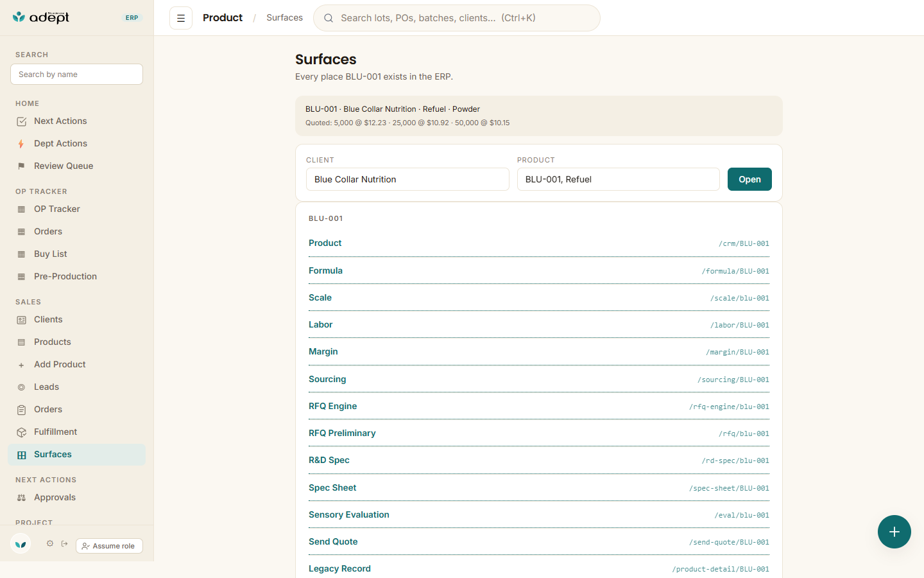Click the /eval/blu-001 path text

pos(742,515)
